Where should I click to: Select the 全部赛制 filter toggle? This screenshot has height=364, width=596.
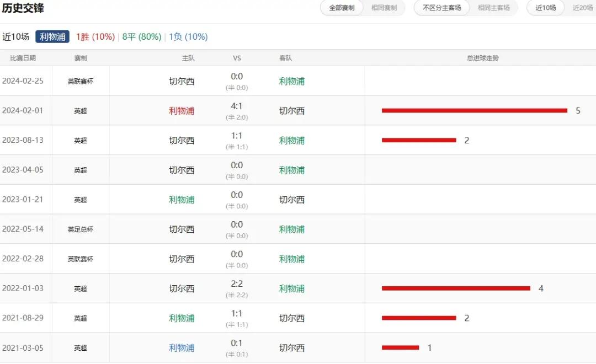coord(342,8)
